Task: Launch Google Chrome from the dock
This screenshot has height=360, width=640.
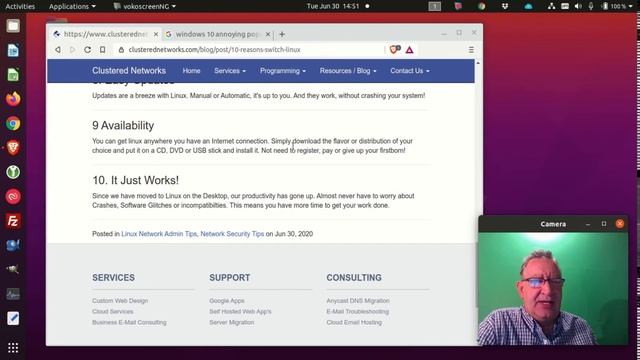Action: point(13,123)
